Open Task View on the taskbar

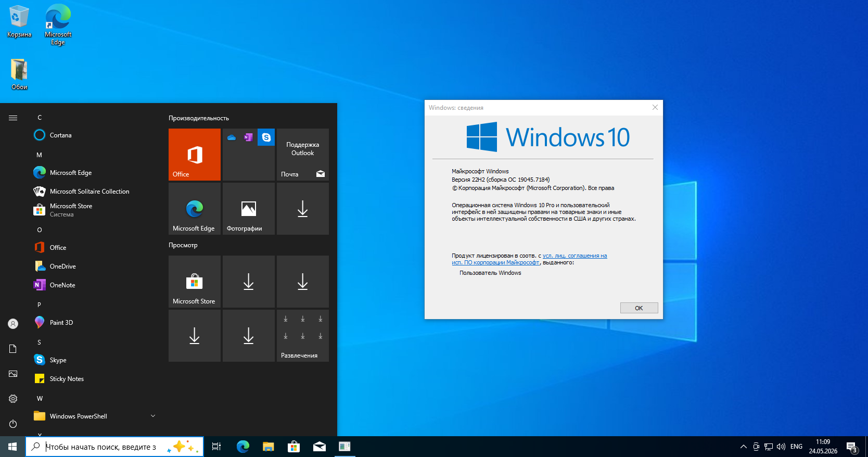216,447
